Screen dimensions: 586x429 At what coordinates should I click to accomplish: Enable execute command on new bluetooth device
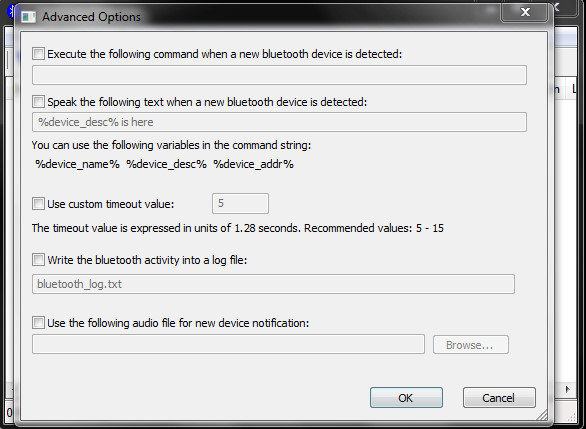click(x=38, y=54)
